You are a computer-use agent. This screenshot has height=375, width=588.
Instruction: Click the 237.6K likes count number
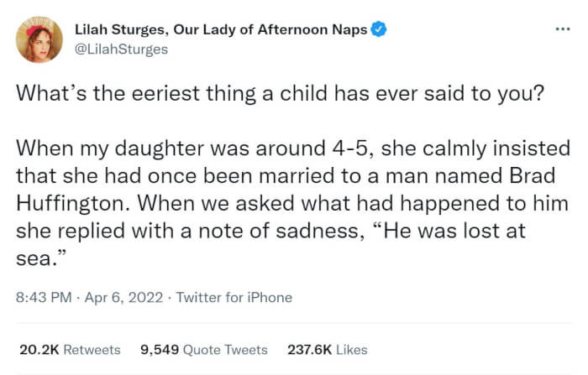pos(311,349)
